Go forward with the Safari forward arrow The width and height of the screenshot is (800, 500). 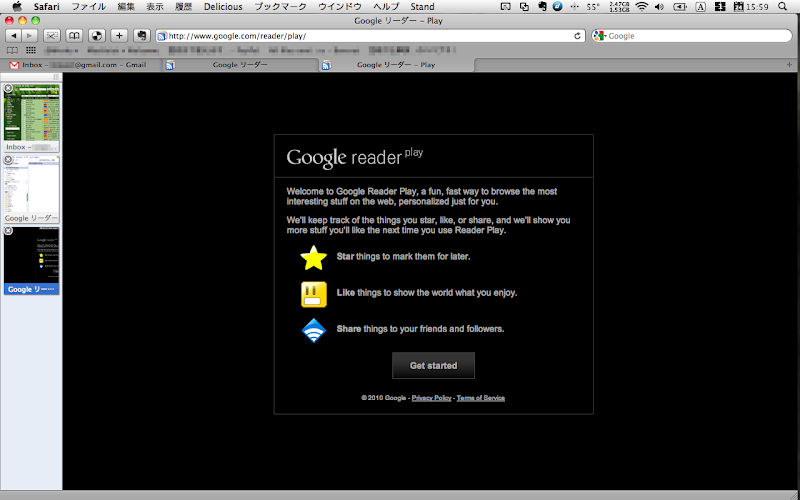coord(30,36)
